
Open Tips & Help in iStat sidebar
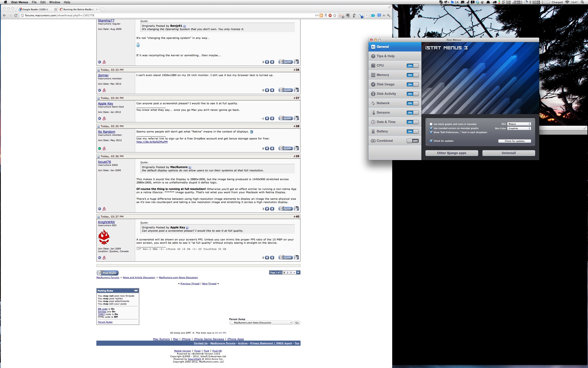coord(395,56)
